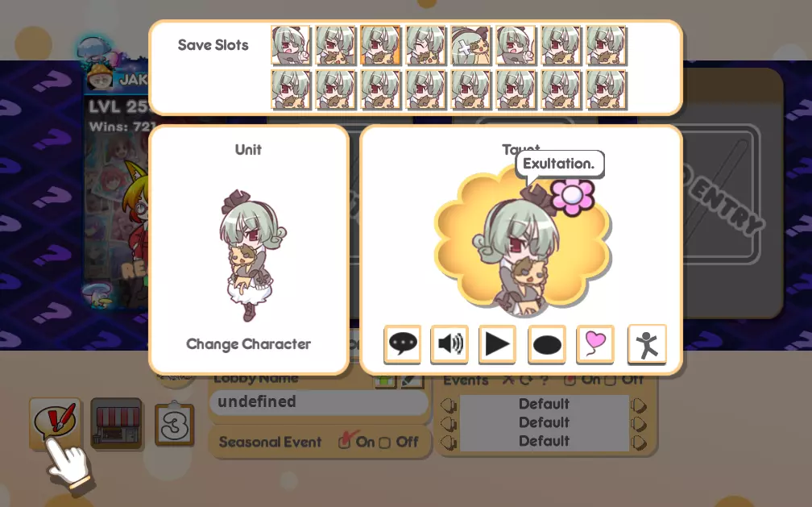Enable Seasonal Event On checkbox

click(345, 442)
